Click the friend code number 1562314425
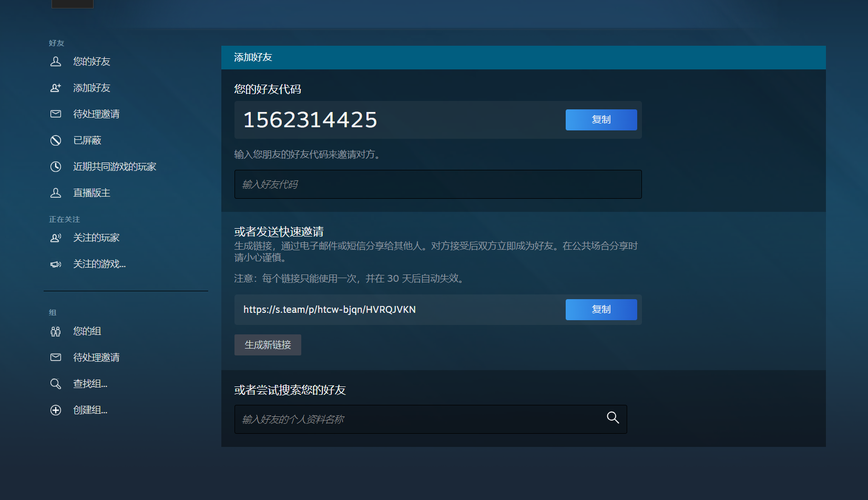Viewport: 868px width, 500px height. pos(310,120)
